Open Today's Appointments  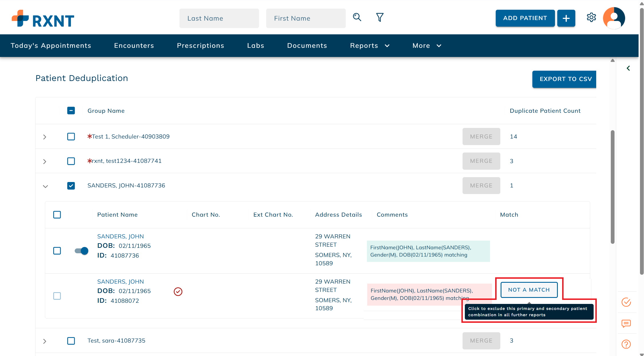pyautogui.click(x=51, y=46)
